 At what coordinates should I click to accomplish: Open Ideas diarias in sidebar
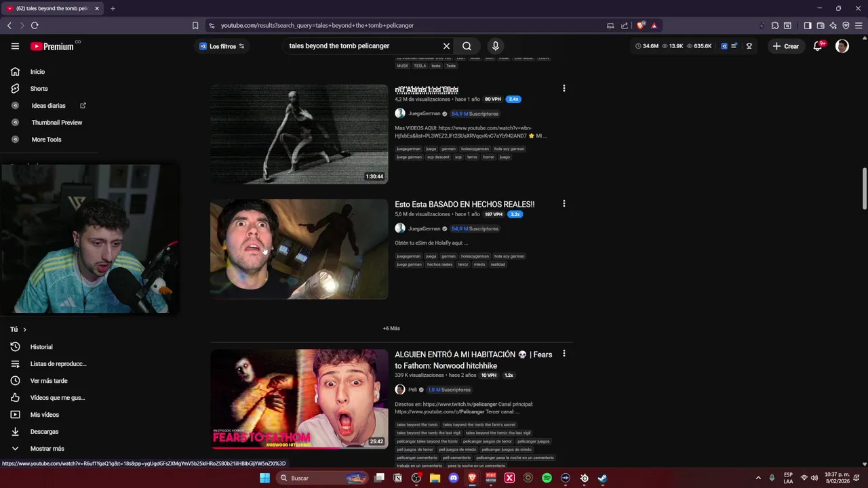click(x=48, y=106)
